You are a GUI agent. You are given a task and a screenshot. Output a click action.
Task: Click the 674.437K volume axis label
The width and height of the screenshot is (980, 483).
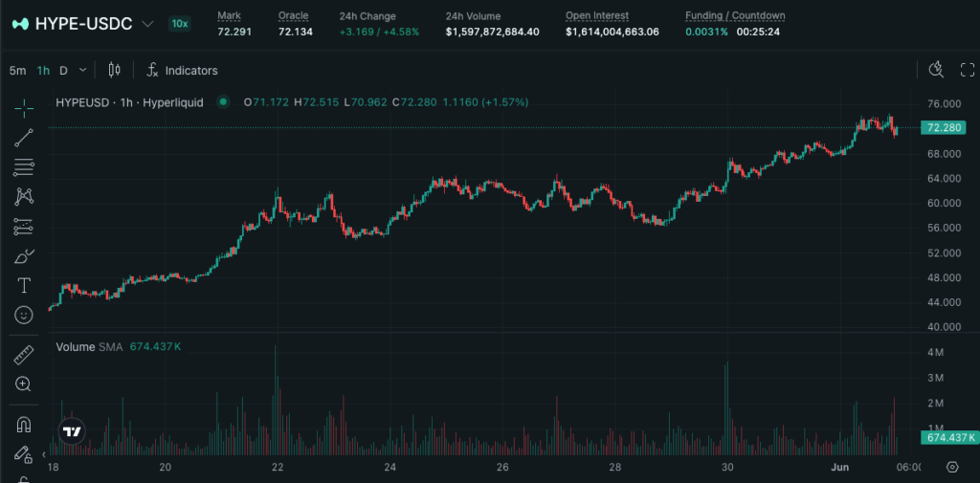948,437
